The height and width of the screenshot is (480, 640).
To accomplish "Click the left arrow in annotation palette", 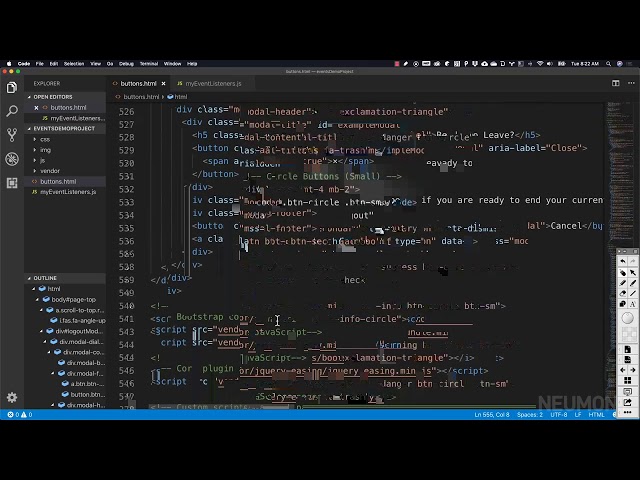I will [623, 370].
